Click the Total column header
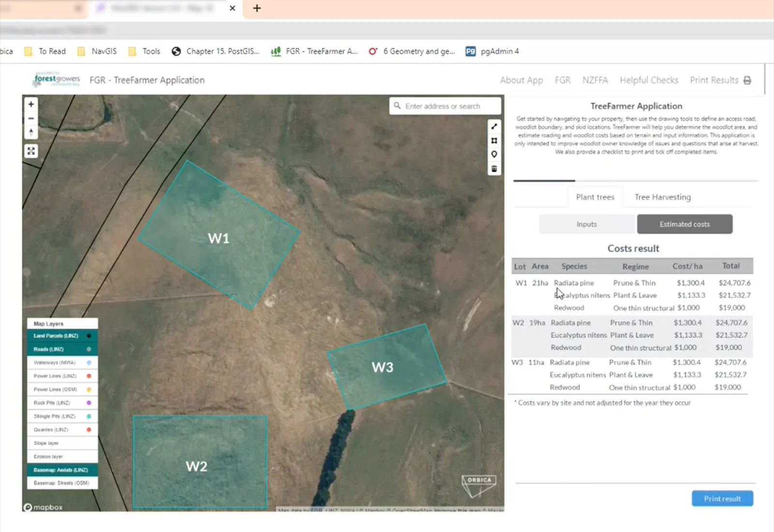Screen dimensions: 774x532 pos(731,266)
